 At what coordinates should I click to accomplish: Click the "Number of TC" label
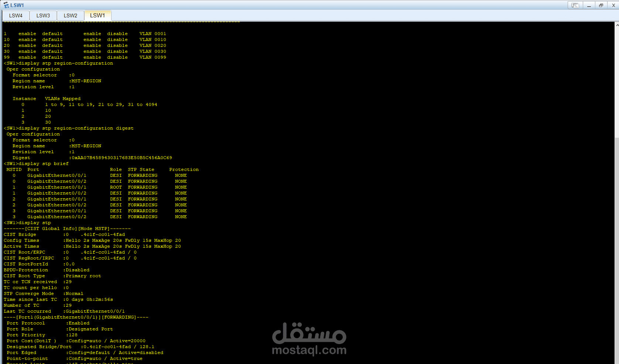pyautogui.click(x=21, y=305)
